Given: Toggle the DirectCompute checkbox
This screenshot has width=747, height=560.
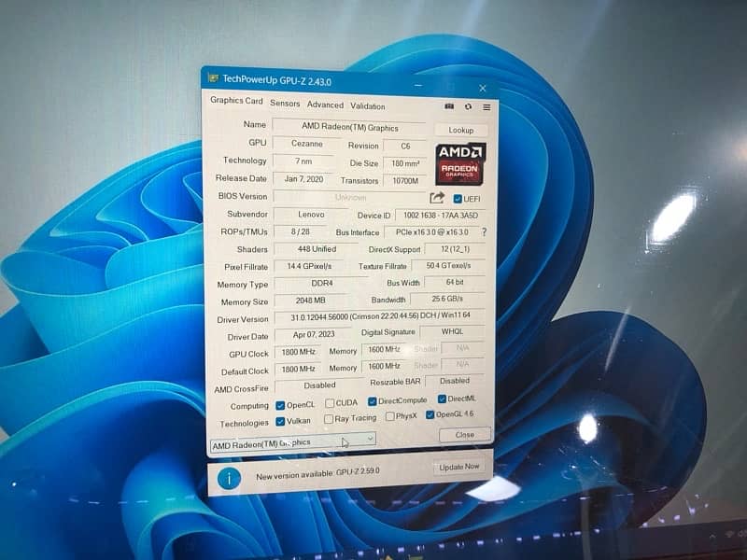Looking at the screenshot, I should pos(372,401).
